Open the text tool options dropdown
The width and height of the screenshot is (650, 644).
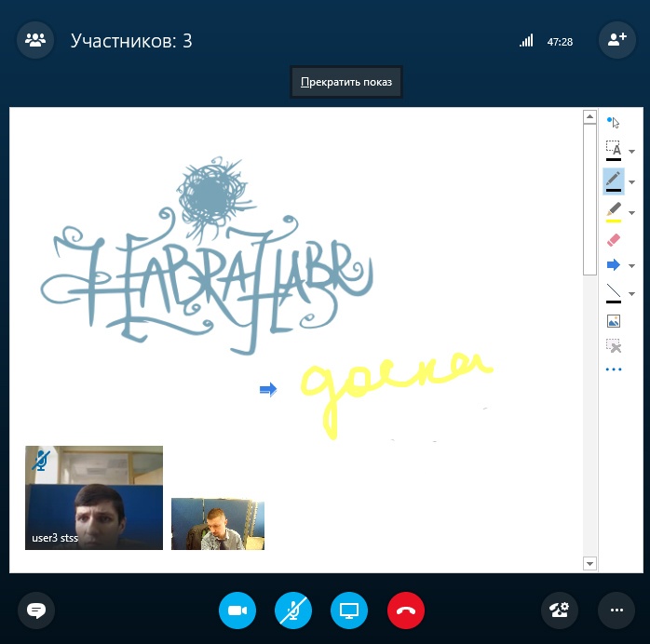pos(631,151)
